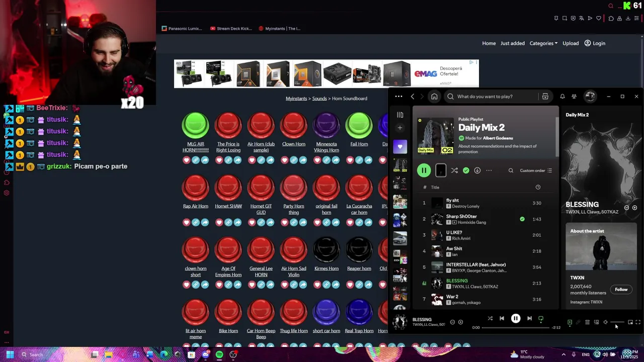Open the Spotify queue

coord(587,322)
